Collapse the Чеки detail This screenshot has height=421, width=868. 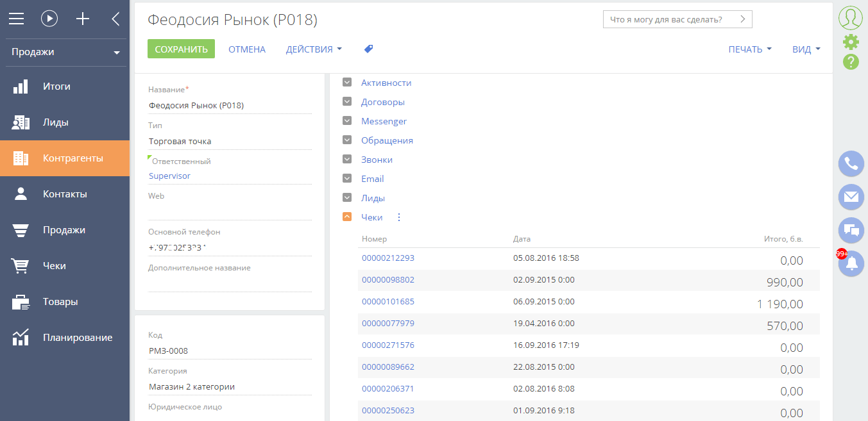[347, 217]
